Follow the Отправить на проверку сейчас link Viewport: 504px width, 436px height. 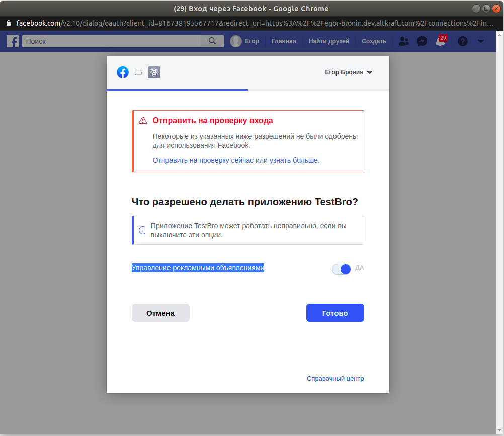coord(203,160)
